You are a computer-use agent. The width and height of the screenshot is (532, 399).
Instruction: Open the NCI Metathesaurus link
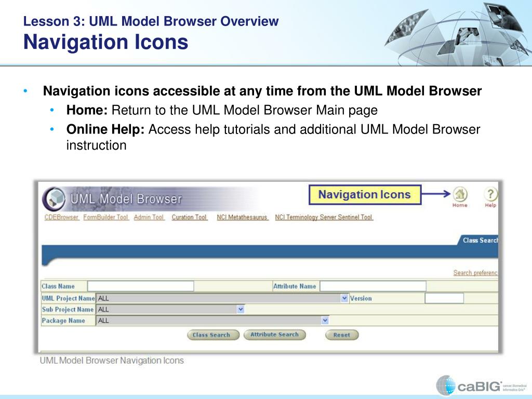(242, 217)
